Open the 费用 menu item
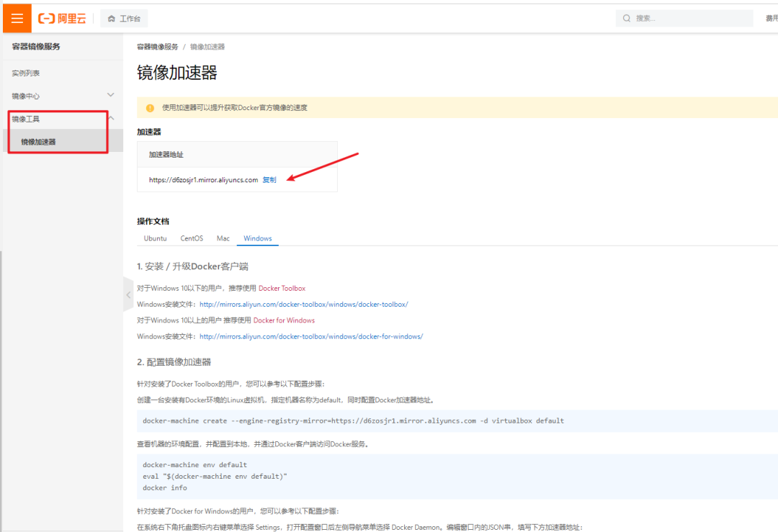This screenshot has height=532, width=778. click(772, 18)
